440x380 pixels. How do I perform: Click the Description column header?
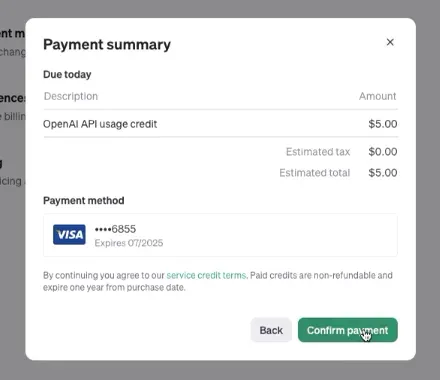[71, 96]
